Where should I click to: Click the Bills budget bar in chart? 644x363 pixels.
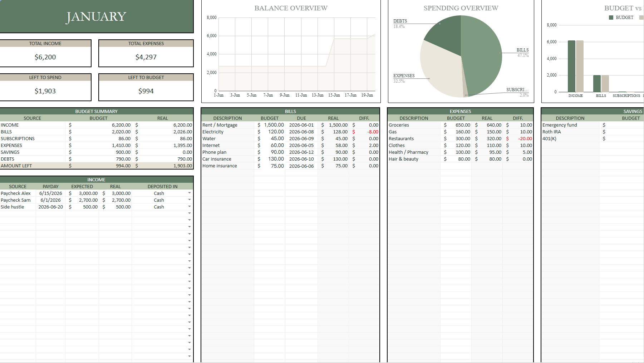point(597,84)
